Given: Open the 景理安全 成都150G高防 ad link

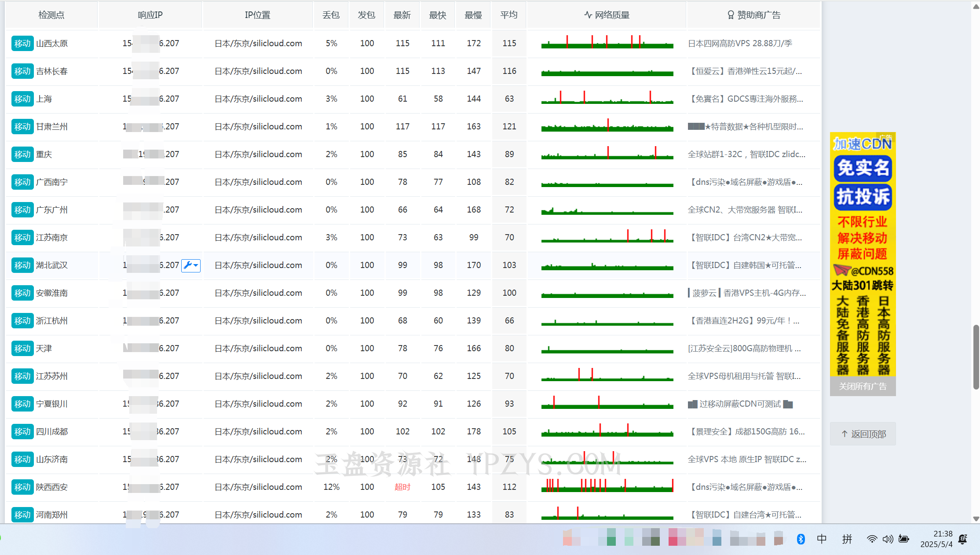Looking at the screenshot, I should [x=746, y=432].
